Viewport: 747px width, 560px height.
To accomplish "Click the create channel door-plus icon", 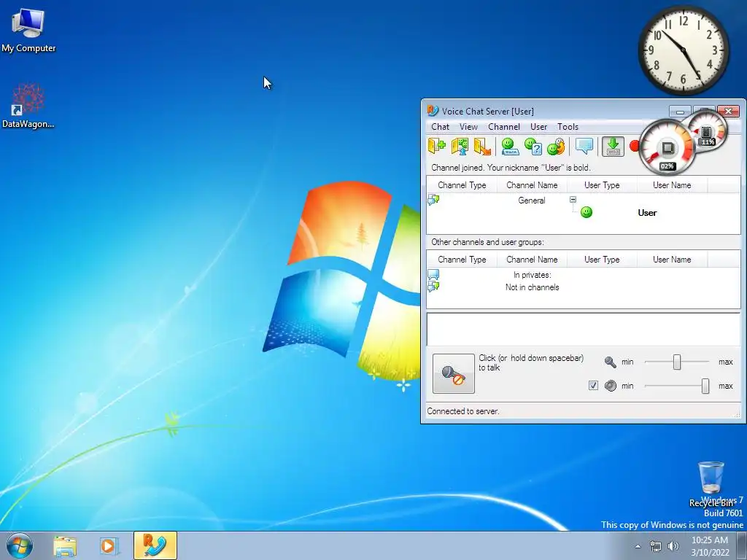I will pos(436,147).
